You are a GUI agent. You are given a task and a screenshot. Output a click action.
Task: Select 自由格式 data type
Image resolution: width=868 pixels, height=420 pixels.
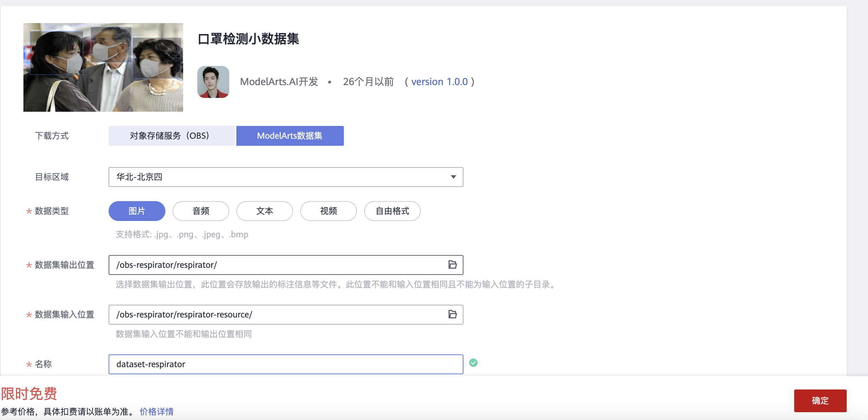pyautogui.click(x=392, y=211)
